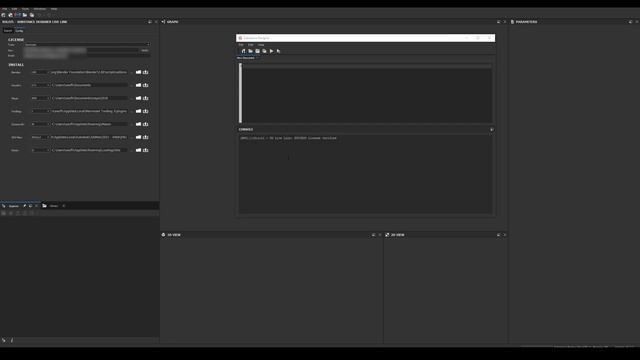Viewport: 640px width, 360px height.
Task: Close the Live Link panel
Action: tap(156, 22)
